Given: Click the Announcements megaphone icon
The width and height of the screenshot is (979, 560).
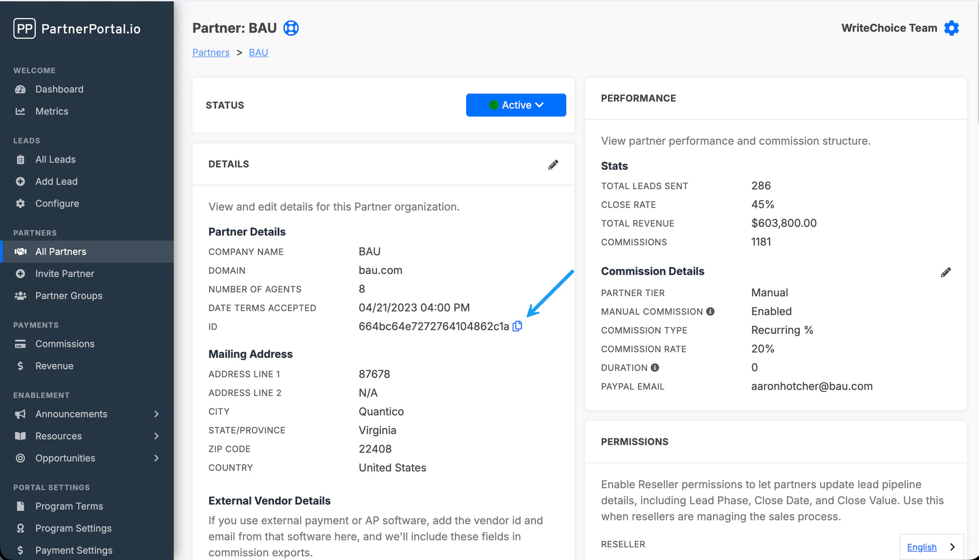Looking at the screenshot, I should (x=21, y=414).
